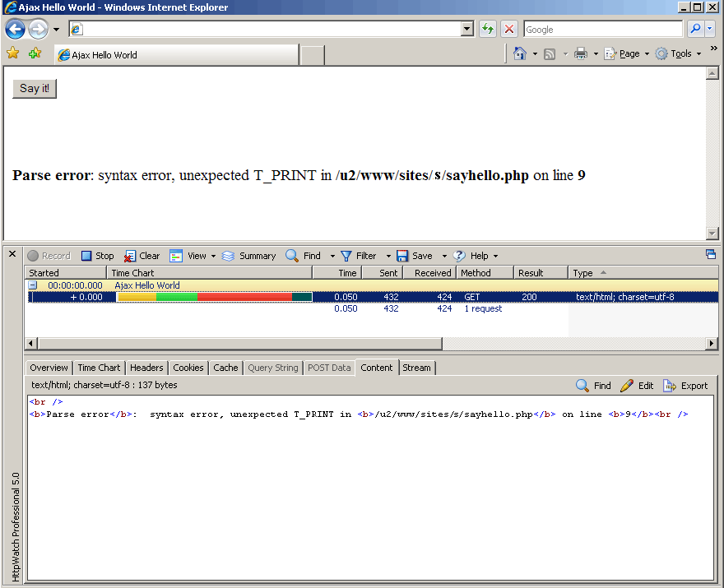This screenshot has width=724, height=588.
Task: Close the HttpWatch panel
Action: tap(12, 254)
